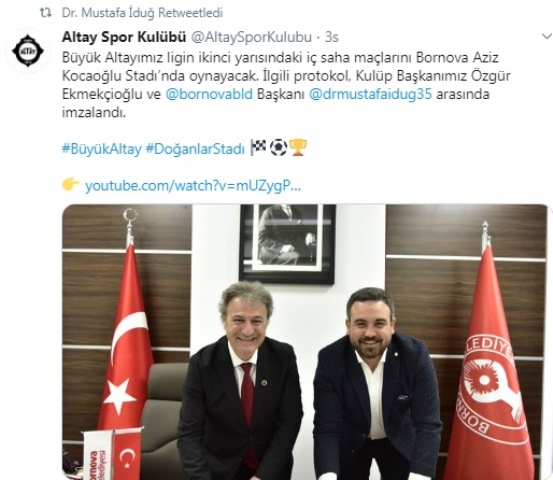Click the soccer ball emoji
Image resolution: width=553 pixels, height=480 pixels.
(x=278, y=148)
